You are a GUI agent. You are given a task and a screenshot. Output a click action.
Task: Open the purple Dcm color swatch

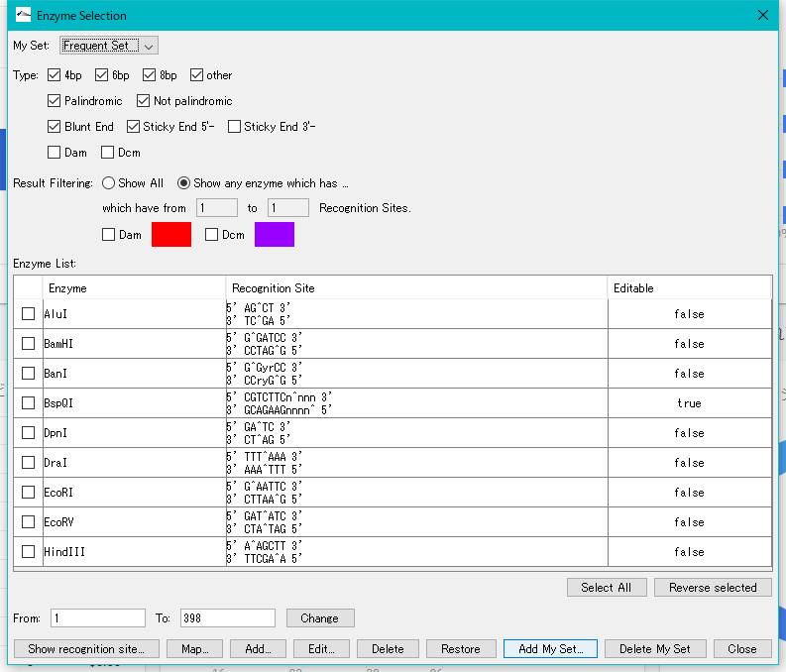[275, 235]
